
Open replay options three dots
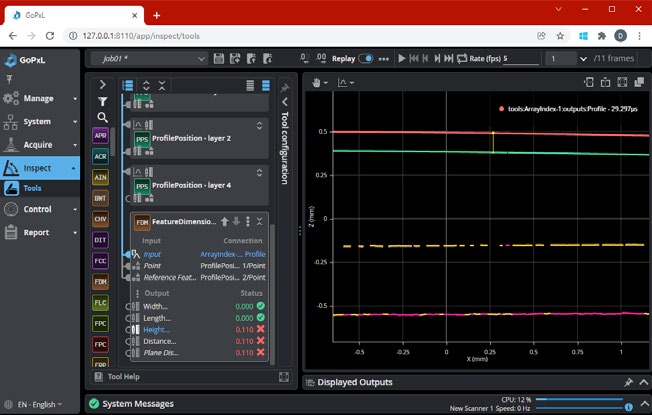coord(384,59)
